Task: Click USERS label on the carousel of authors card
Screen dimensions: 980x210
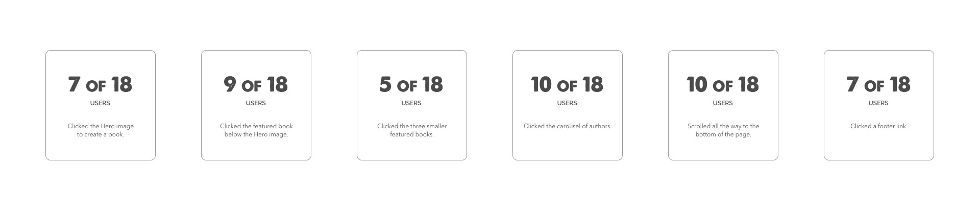Action: [567, 103]
